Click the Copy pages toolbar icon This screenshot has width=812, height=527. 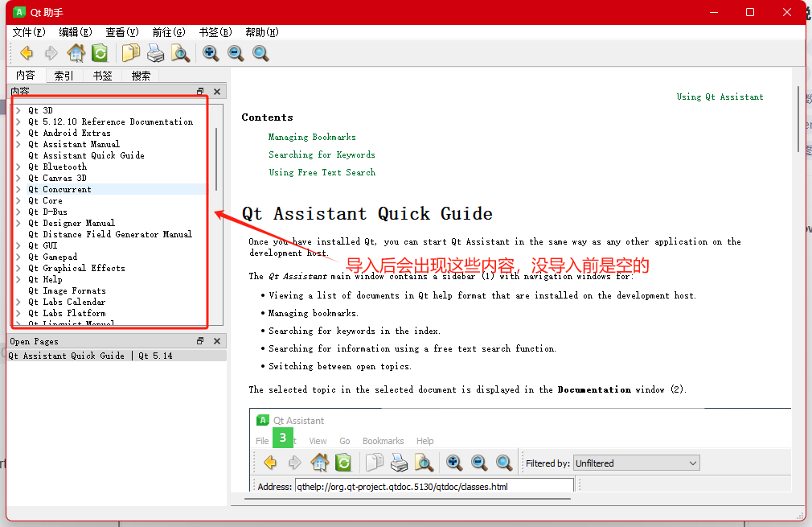point(130,53)
